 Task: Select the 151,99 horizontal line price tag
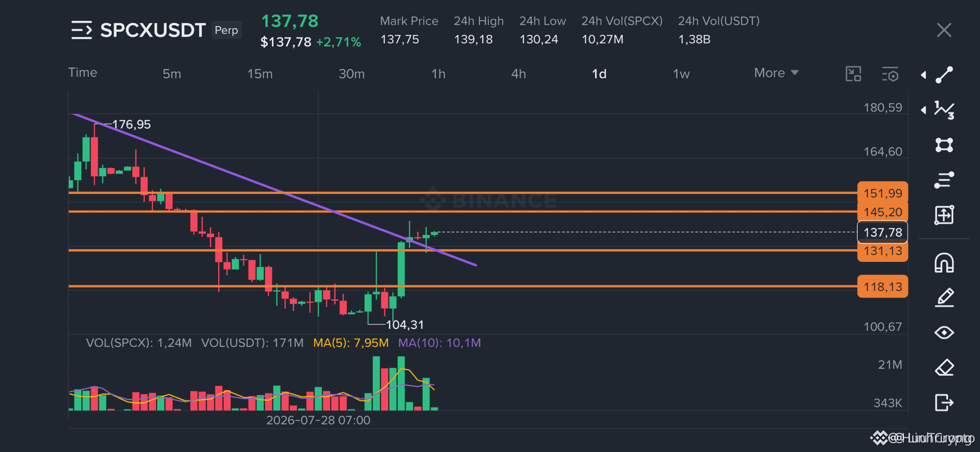882,193
